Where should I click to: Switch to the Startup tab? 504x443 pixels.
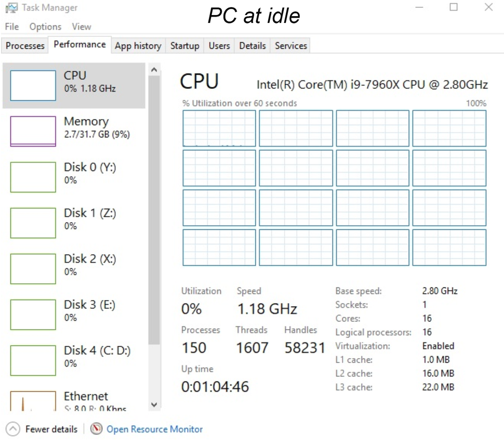click(x=184, y=46)
